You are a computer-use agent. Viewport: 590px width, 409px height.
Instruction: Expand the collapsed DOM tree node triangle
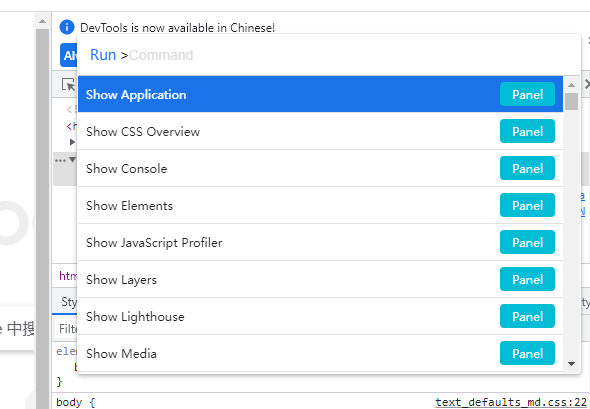click(x=72, y=142)
